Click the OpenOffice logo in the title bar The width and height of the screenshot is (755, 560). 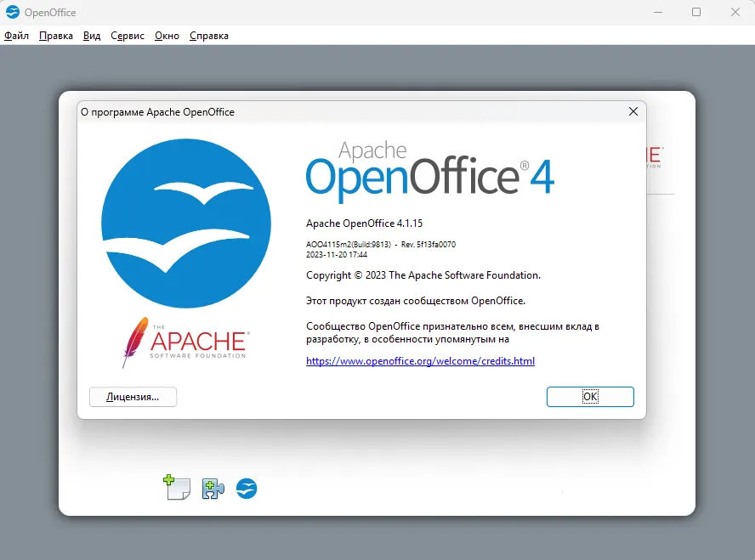coord(12,12)
